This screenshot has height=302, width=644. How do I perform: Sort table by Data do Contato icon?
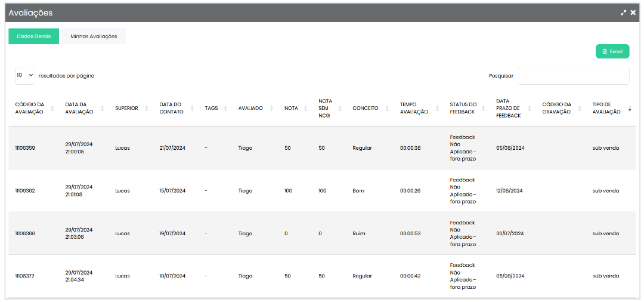pos(193,109)
